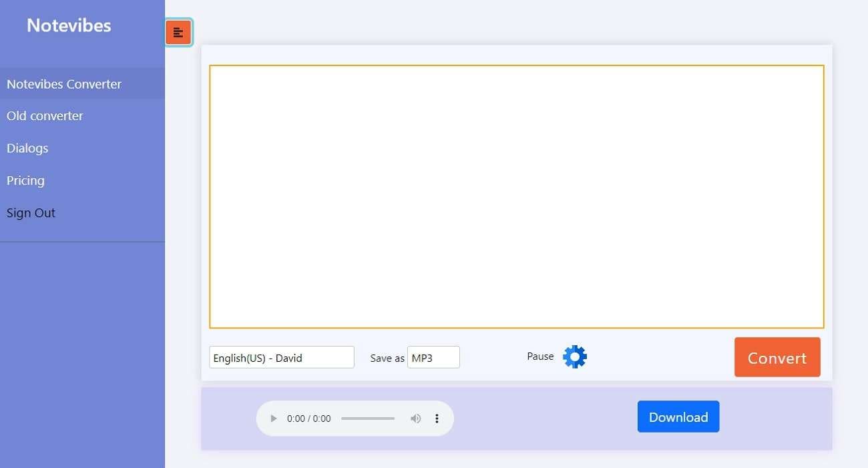Collapse the sidebar with the orange menu icon

pyautogui.click(x=178, y=32)
